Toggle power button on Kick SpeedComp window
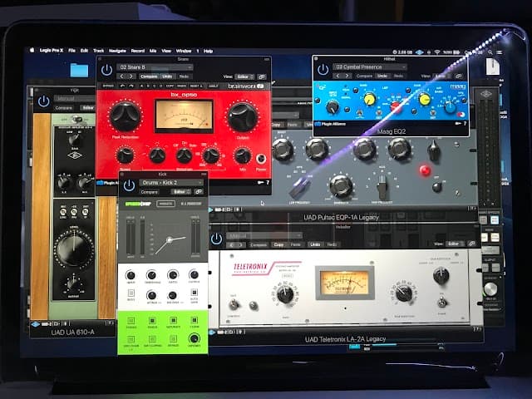Screen dimensions: 532x399 click(x=129, y=186)
